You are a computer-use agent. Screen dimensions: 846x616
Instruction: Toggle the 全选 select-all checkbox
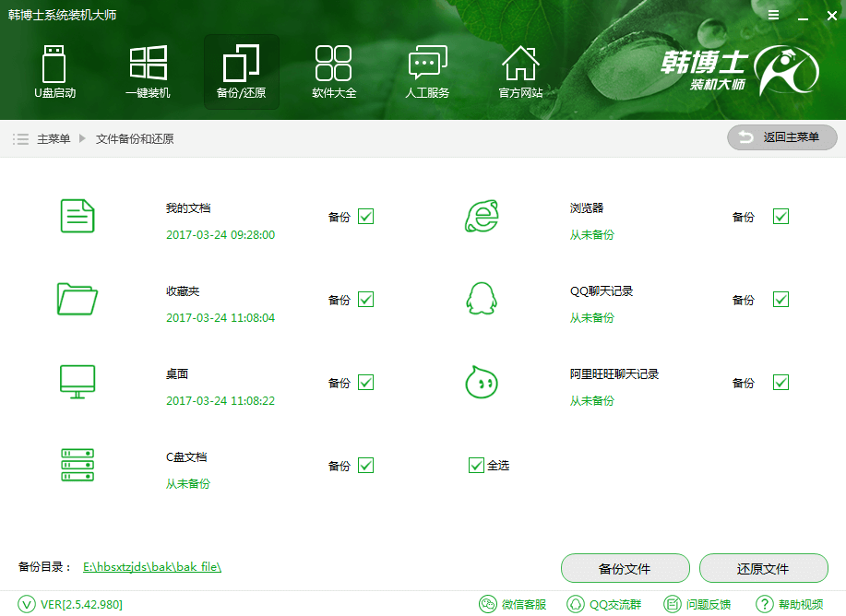tap(476, 466)
